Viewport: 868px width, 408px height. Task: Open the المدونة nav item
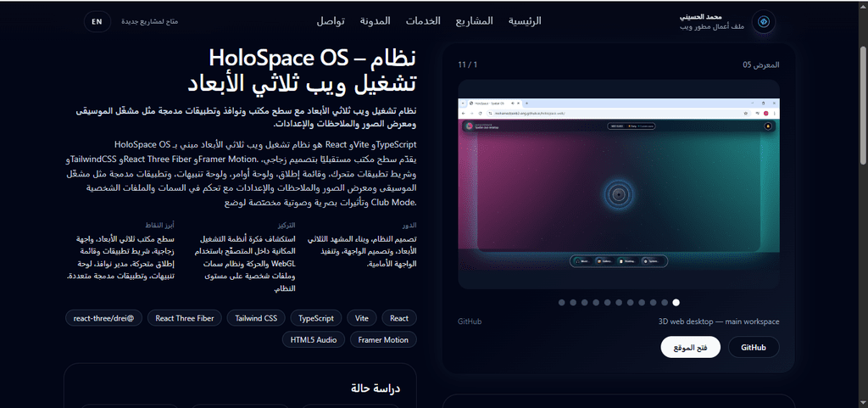(x=376, y=21)
